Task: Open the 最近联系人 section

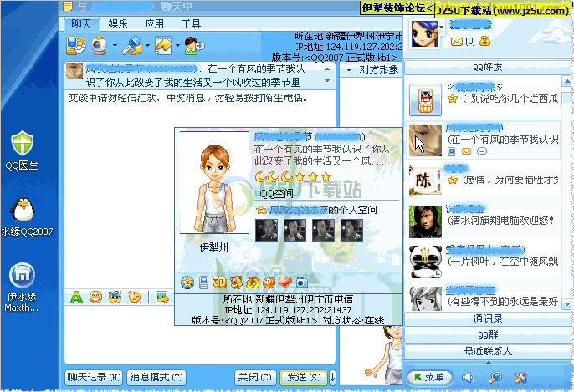Action: pyautogui.click(x=488, y=351)
